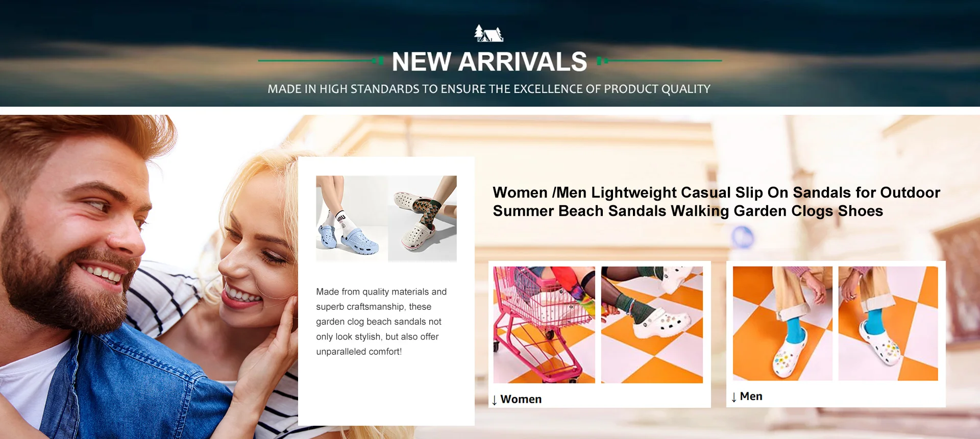Click the green decorative line right of heading
The width and height of the screenshot is (980, 439).
(x=659, y=61)
